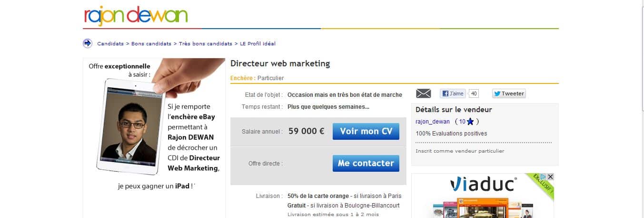Image resolution: width=644 pixels, height=218 pixels.
Task: Click the 59 000 € salary value
Action: pyautogui.click(x=307, y=131)
